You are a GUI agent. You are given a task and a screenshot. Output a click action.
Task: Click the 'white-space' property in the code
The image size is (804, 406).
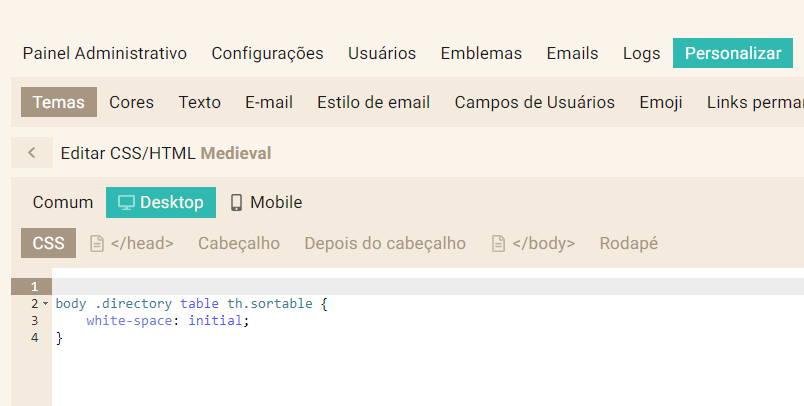pyautogui.click(x=129, y=321)
